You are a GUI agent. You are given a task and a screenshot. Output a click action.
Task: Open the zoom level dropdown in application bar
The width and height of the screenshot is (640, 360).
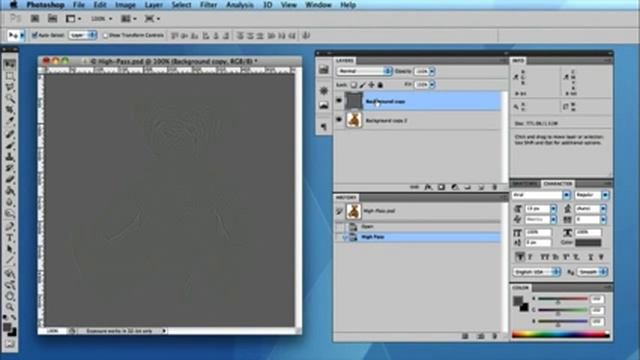tap(101, 19)
